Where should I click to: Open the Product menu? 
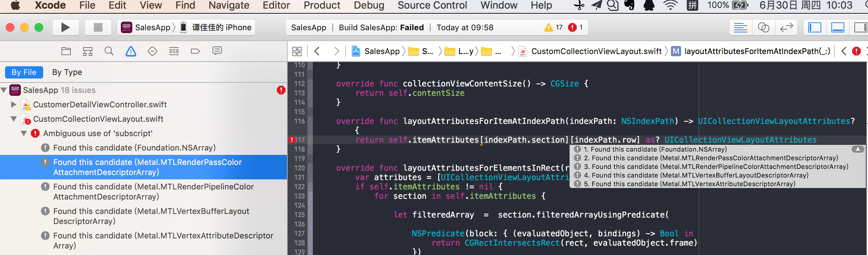322,5
